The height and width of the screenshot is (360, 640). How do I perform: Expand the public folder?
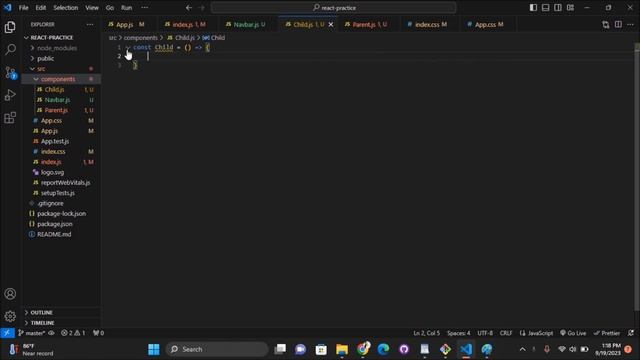pyautogui.click(x=61, y=58)
